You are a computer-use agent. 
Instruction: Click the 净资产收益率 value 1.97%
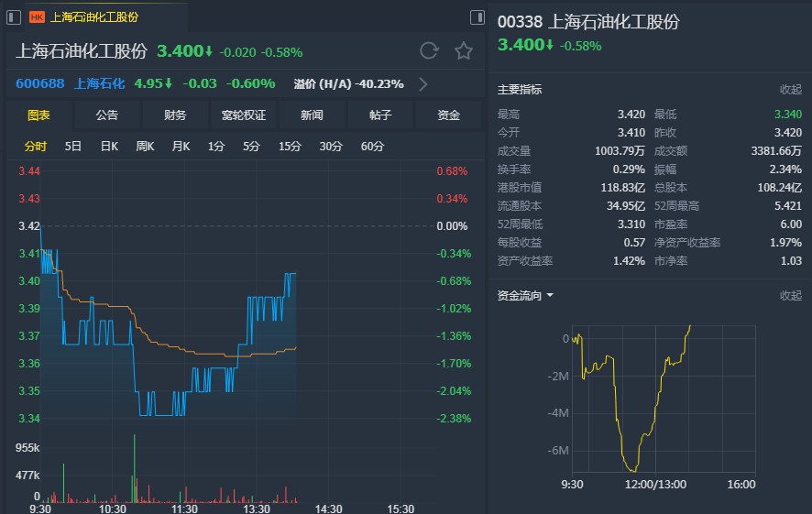(x=785, y=242)
